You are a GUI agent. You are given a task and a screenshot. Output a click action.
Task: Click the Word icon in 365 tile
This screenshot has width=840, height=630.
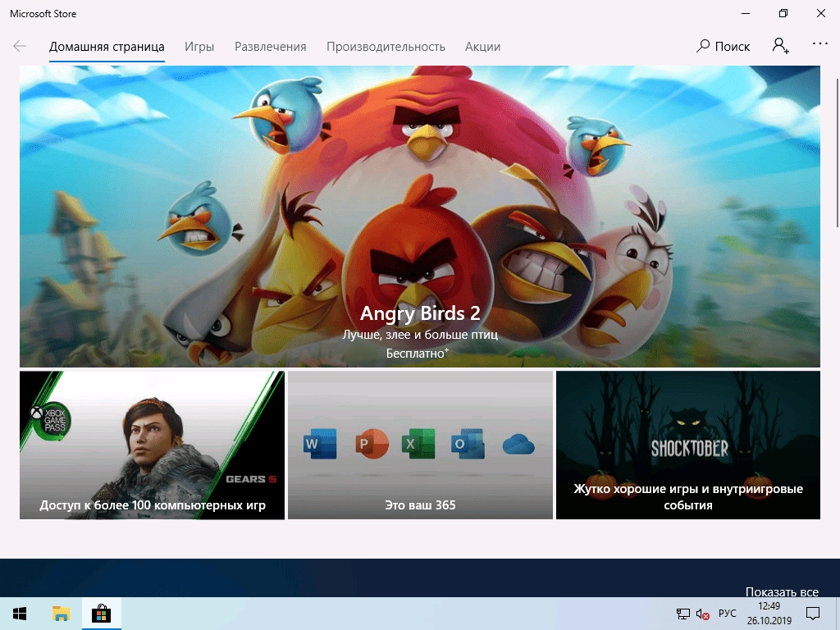point(320,444)
